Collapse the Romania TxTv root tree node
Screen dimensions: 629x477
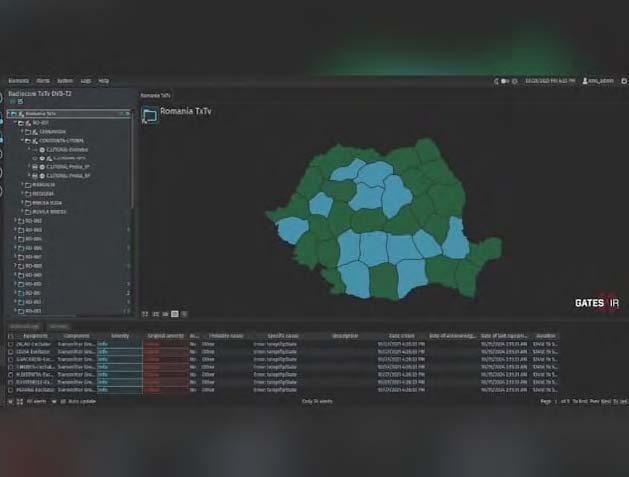[9, 114]
